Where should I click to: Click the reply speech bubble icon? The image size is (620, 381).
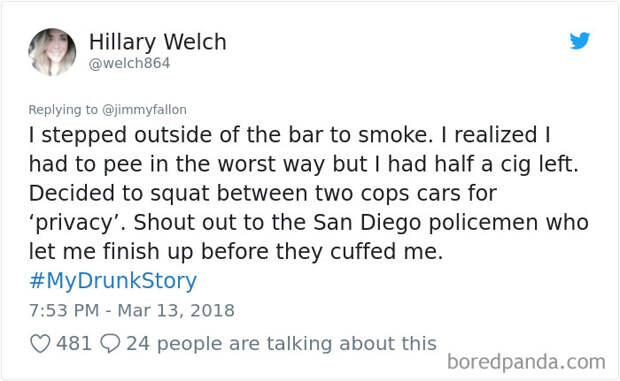pyautogui.click(x=110, y=343)
